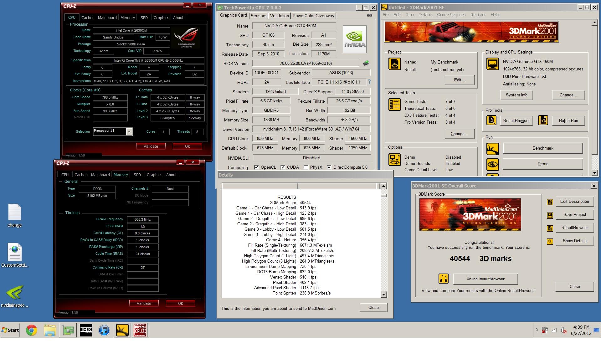Open the Caches tab in upper CPU-Z window
This screenshot has width=601, height=364.
pos(88,18)
